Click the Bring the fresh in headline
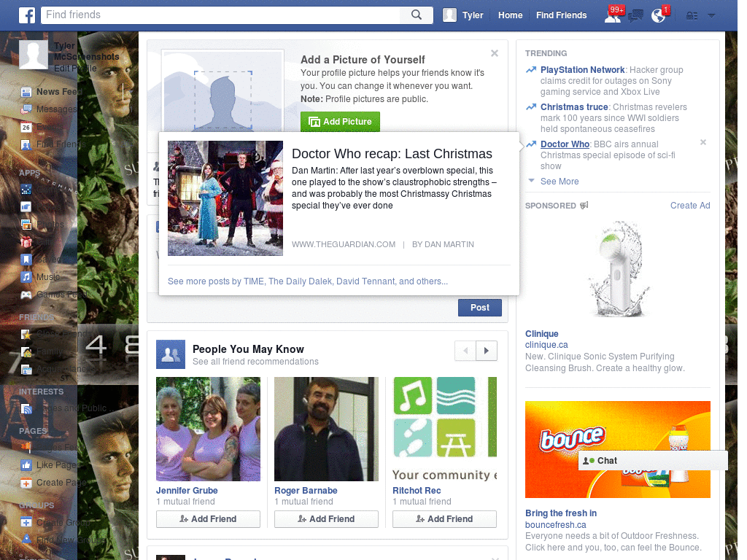The image size is (747, 560). click(561, 513)
